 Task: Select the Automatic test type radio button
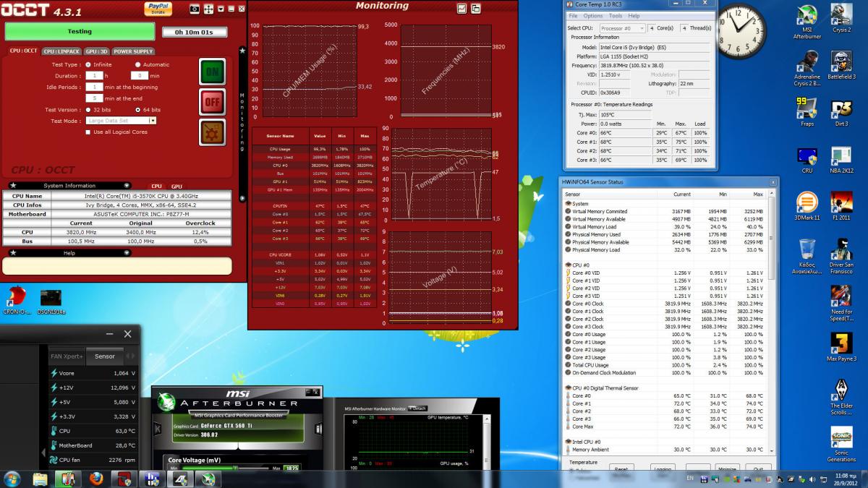(x=137, y=64)
